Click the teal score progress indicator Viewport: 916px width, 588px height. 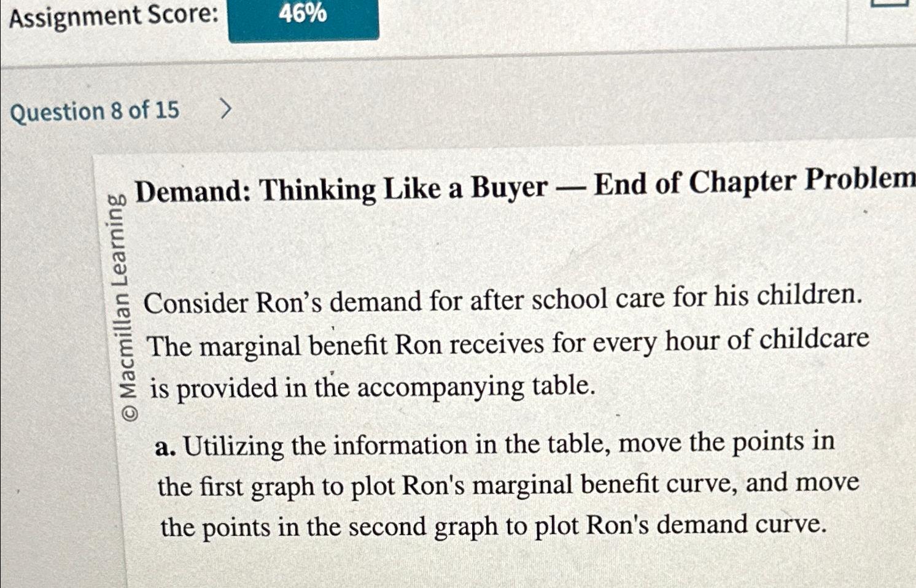305,18
